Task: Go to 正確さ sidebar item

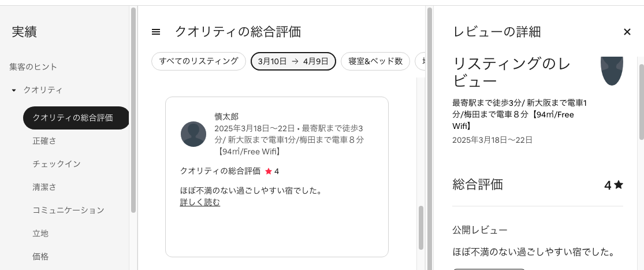Action: coord(44,141)
